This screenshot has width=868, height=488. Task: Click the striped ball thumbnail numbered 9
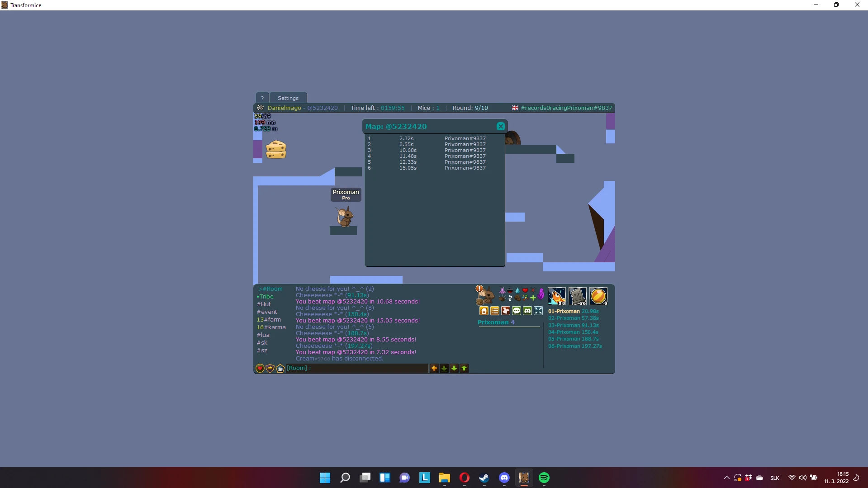pos(598,296)
